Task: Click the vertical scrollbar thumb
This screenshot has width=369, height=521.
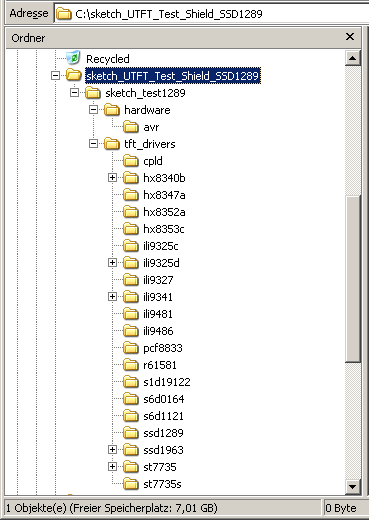Action: (x=352, y=278)
